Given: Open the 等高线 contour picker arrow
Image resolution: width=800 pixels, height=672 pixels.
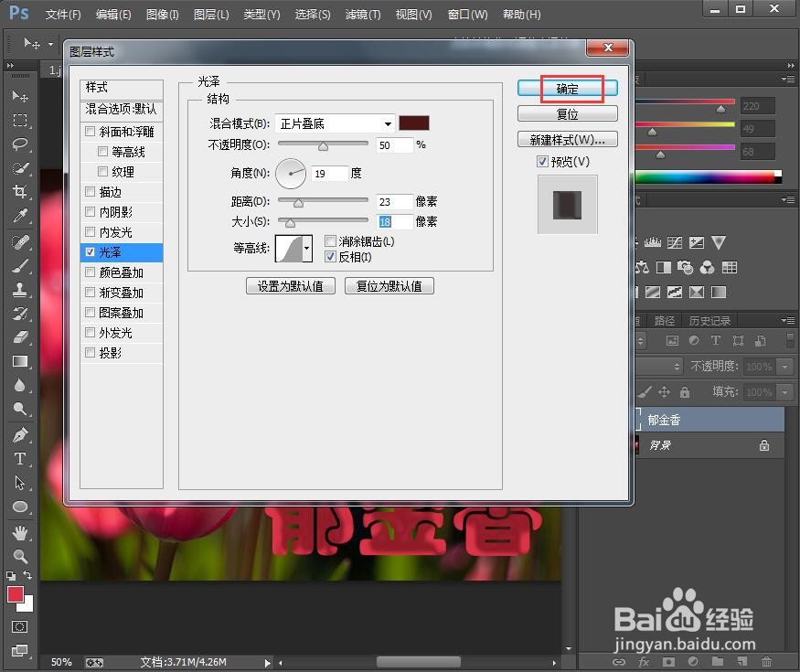Looking at the screenshot, I should pos(306,249).
